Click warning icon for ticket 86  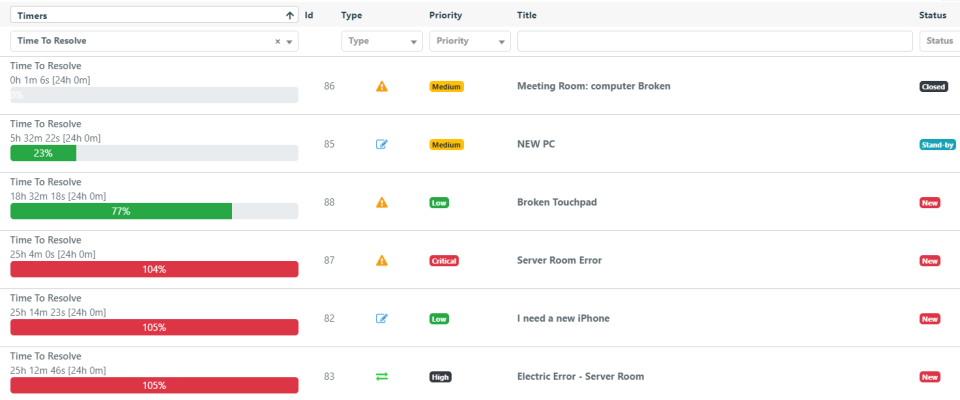tap(381, 87)
